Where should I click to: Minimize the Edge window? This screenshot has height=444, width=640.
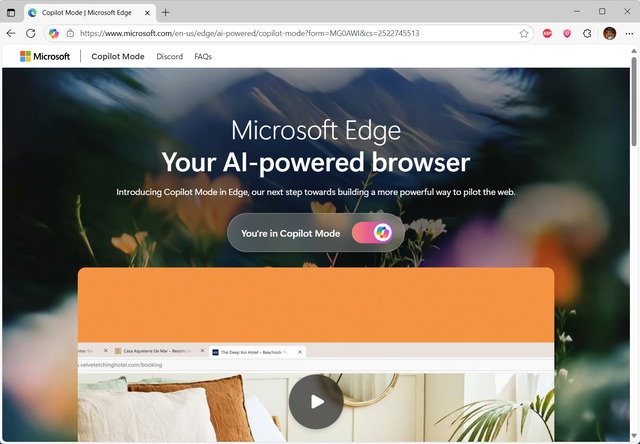(x=577, y=11)
